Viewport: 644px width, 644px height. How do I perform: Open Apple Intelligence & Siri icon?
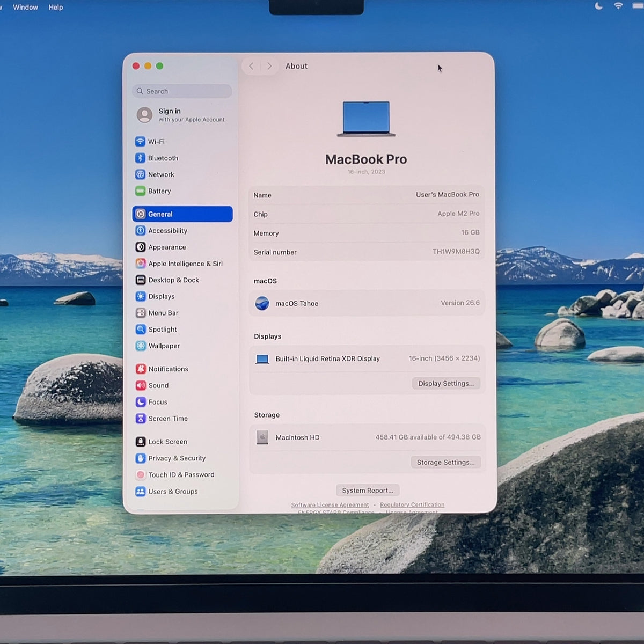point(141,264)
